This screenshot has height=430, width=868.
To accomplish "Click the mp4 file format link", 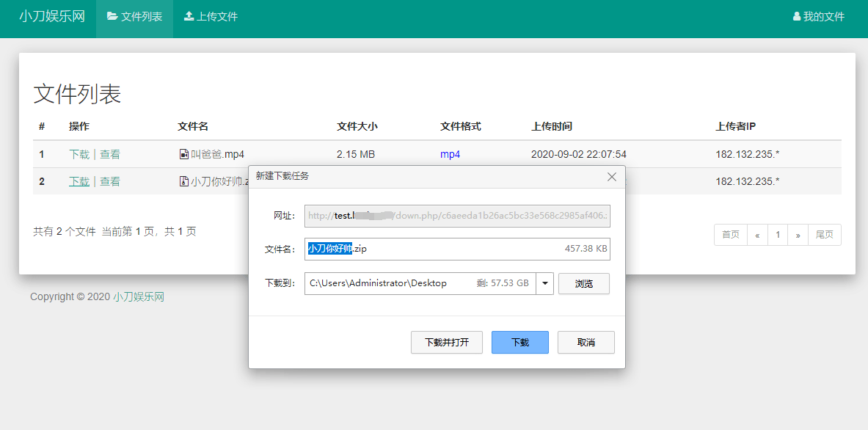I will [x=450, y=154].
